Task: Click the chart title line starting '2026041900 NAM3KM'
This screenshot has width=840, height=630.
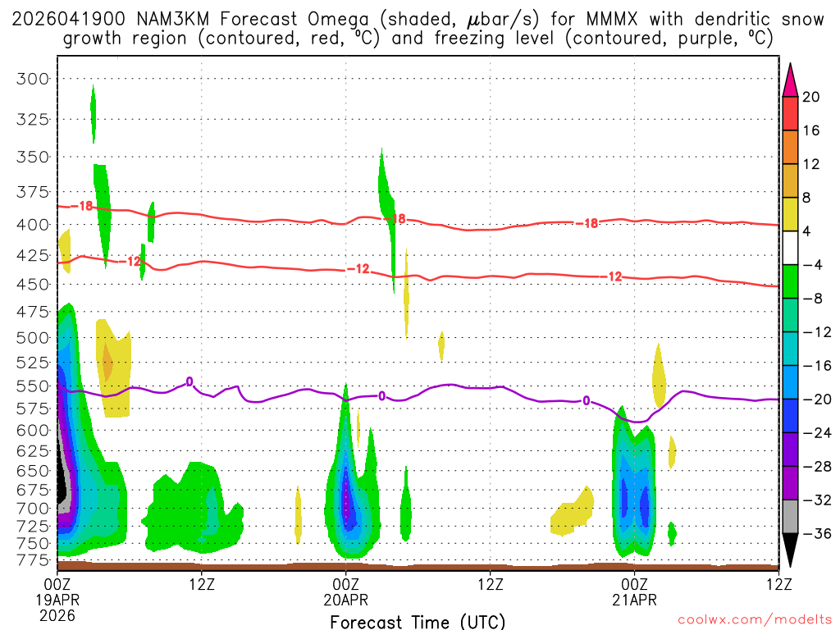Action: [418, 20]
